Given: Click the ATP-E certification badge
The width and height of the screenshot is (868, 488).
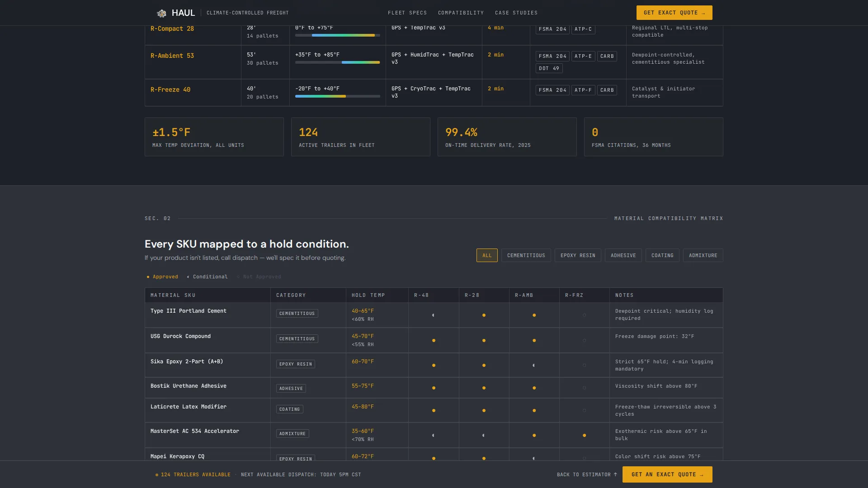Looking at the screenshot, I should tap(583, 56).
